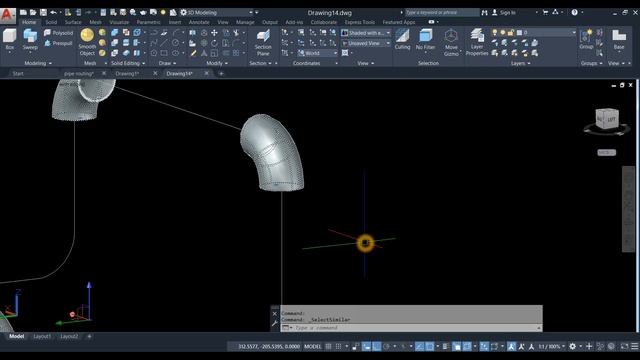Screen dimensions: 640x360
Task: Toggle polar tracking in status bar
Action: 386,347
